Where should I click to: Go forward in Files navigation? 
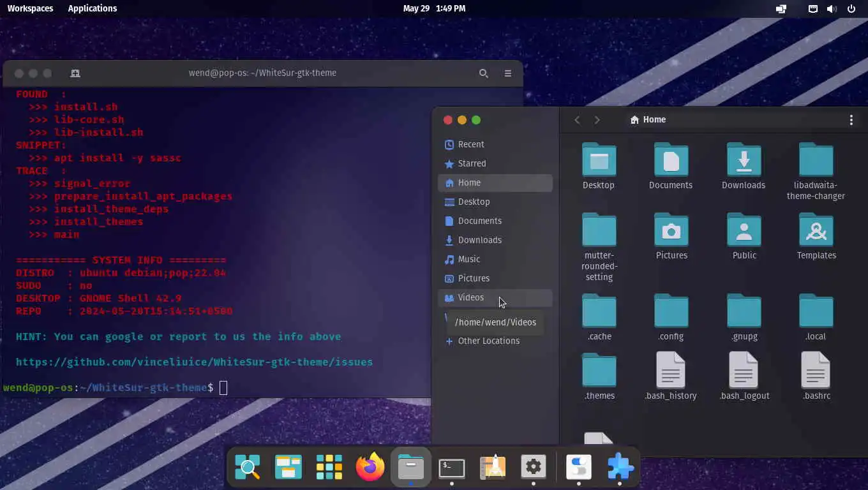click(x=597, y=120)
